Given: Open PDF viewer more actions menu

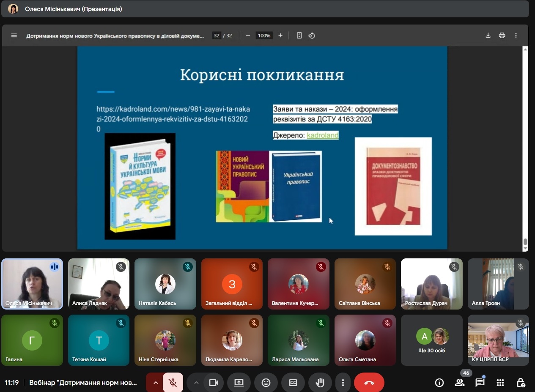Looking at the screenshot, I should pyautogui.click(x=516, y=36).
